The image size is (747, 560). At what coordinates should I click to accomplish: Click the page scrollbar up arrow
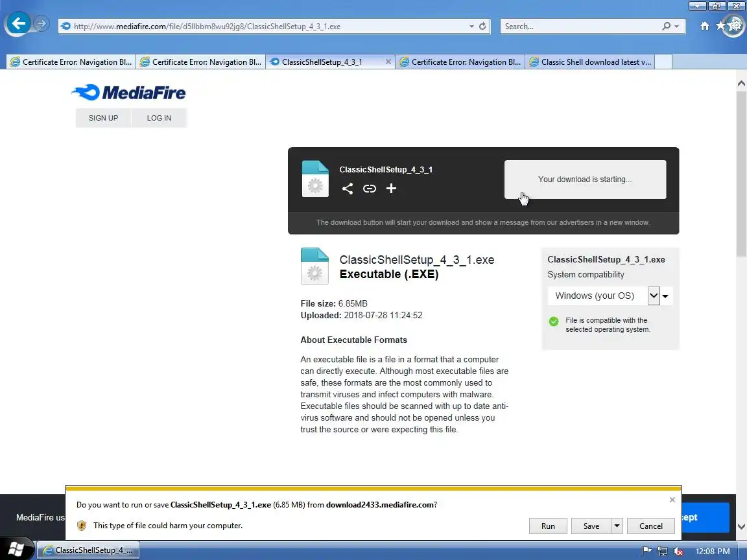[x=741, y=84]
